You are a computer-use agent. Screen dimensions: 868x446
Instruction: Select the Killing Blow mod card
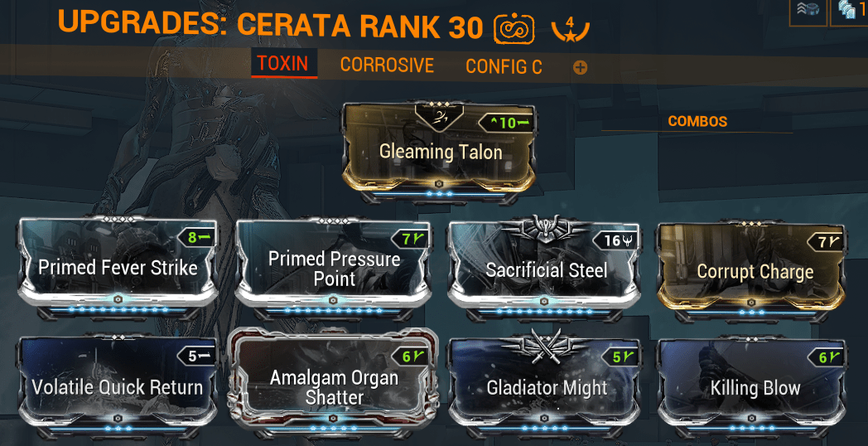coord(754,387)
